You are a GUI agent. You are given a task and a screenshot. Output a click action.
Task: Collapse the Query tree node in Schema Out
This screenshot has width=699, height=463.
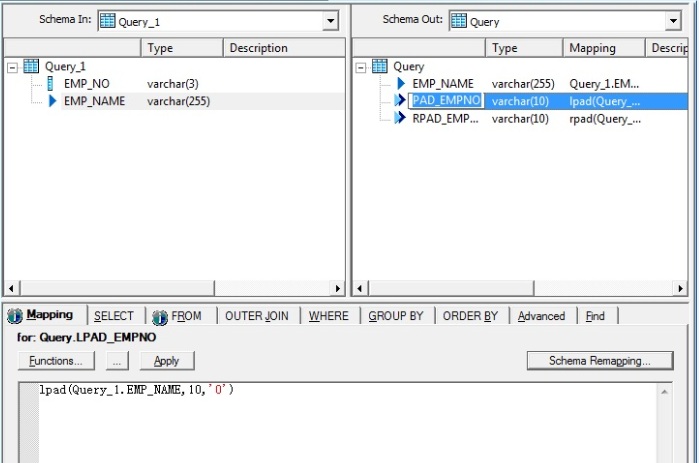(x=361, y=68)
